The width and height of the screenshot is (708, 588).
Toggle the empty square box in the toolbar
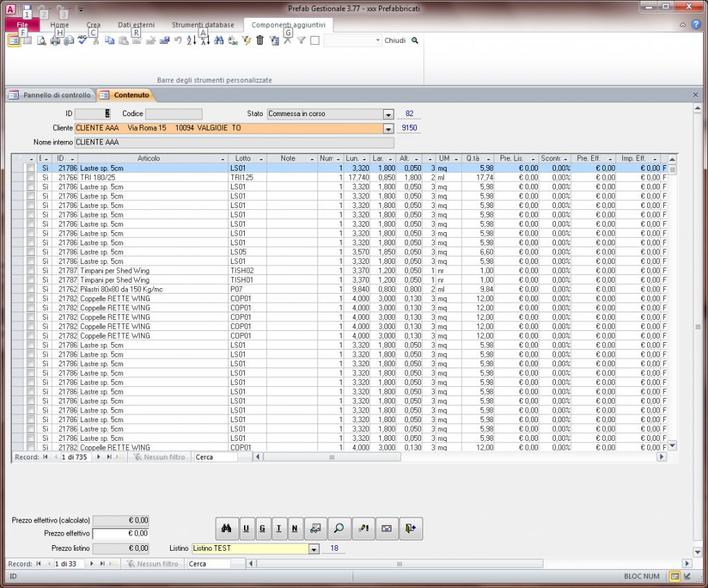[x=315, y=41]
